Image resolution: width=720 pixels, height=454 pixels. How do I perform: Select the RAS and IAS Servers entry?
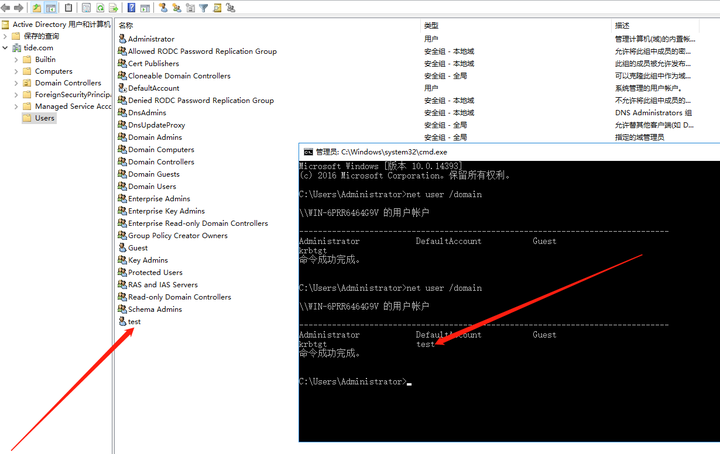point(163,285)
